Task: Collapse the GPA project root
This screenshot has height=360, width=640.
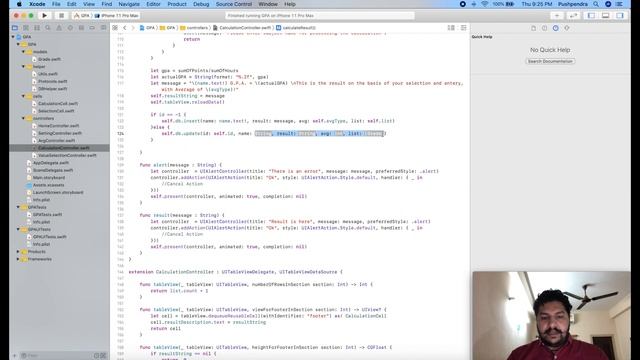Action: (x=13, y=37)
